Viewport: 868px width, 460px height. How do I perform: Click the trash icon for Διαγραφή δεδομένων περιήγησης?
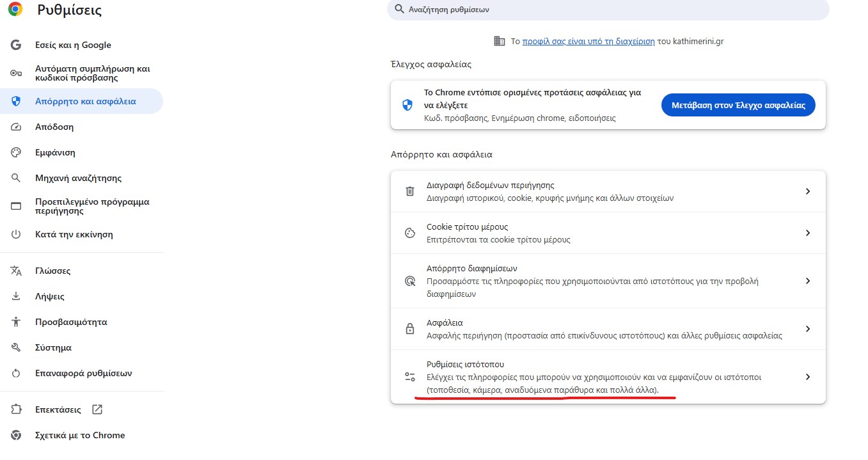410,191
